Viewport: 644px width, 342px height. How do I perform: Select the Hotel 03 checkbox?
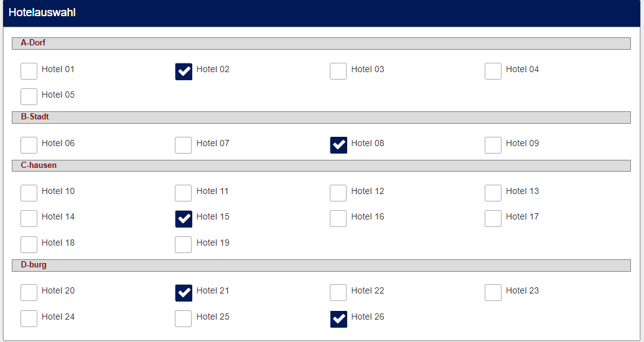click(338, 71)
